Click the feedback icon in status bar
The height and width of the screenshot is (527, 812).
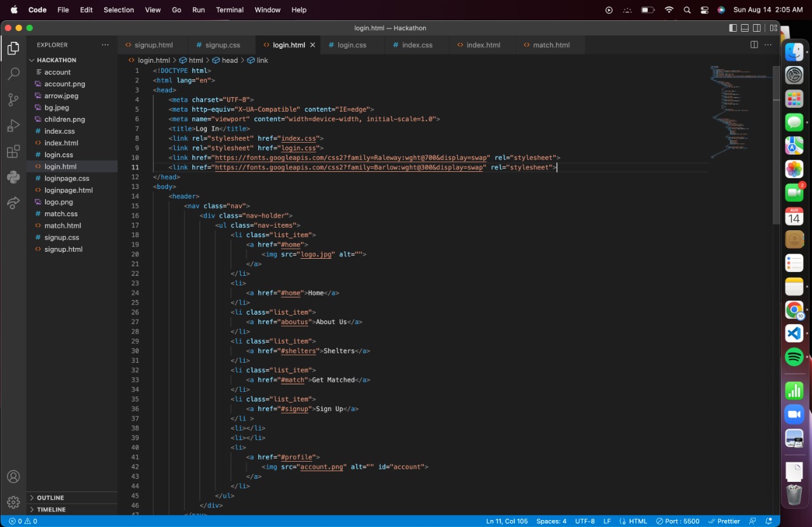point(753,521)
